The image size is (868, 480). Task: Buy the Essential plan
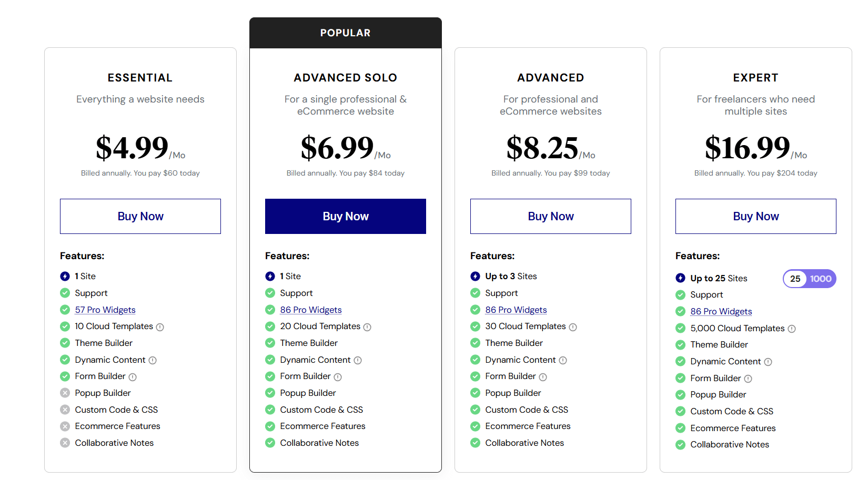click(140, 216)
